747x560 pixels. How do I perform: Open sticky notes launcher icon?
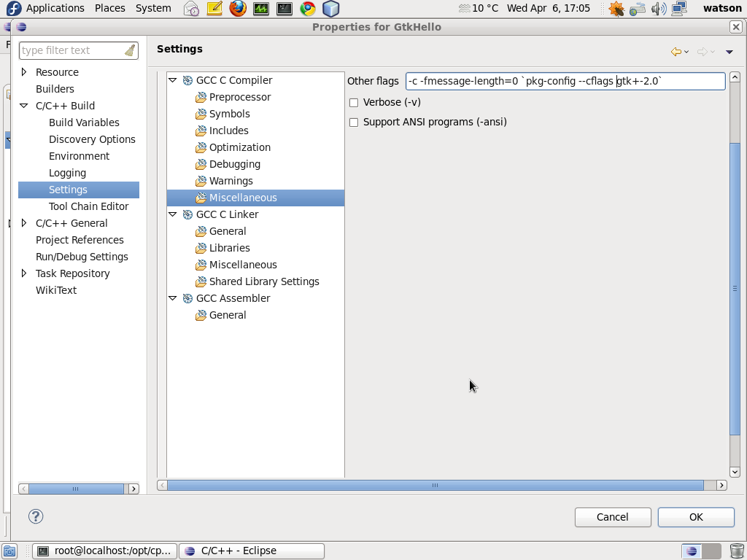[214, 8]
